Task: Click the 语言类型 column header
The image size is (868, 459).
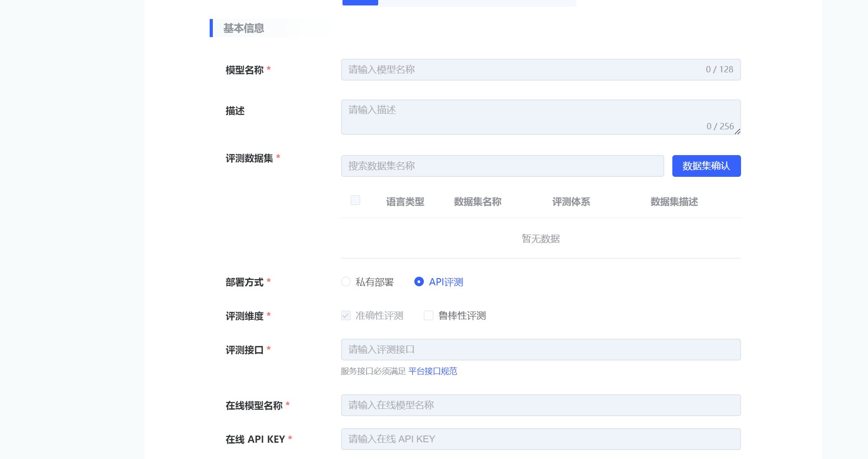Action: coord(405,202)
